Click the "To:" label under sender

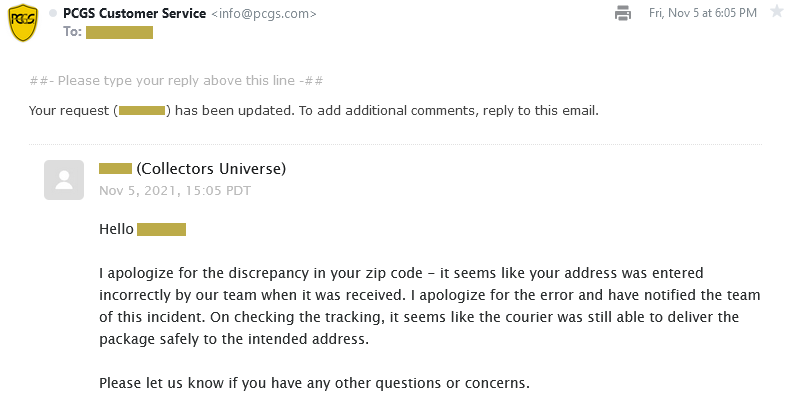click(72, 32)
